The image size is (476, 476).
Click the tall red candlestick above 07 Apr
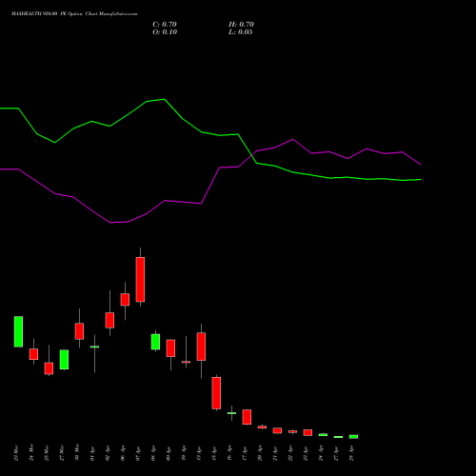[140, 280]
